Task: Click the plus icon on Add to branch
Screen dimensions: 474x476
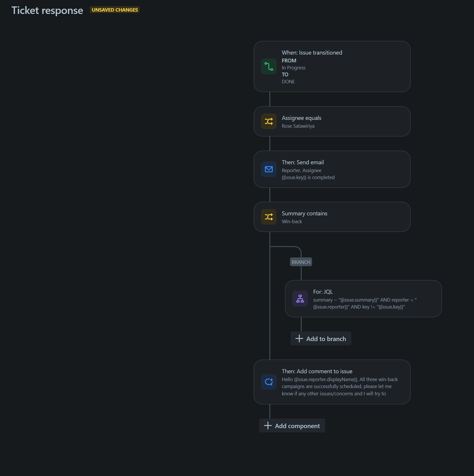Action: pos(299,338)
